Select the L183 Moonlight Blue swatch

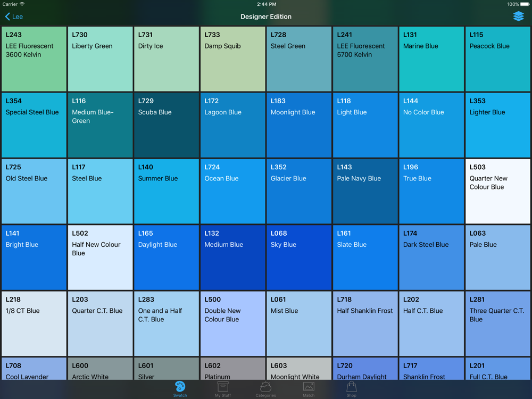(x=299, y=125)
